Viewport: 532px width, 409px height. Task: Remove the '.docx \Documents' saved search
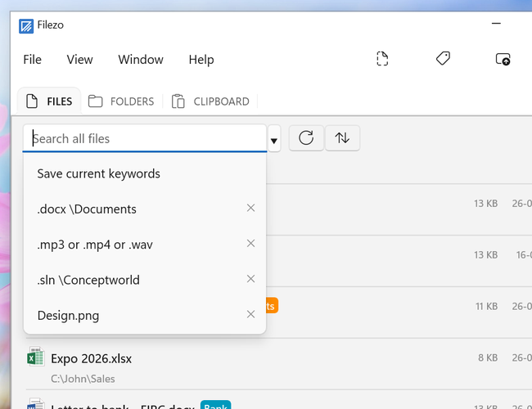tap(250, 208)
